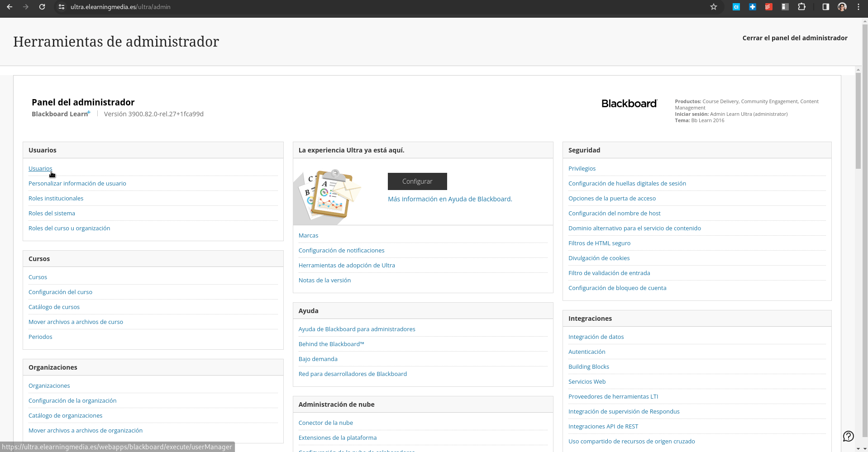This screenshot has width=868, height=452.
Task: Open Opciones de la puerta de acceso
Action: [x=612, y=198]
